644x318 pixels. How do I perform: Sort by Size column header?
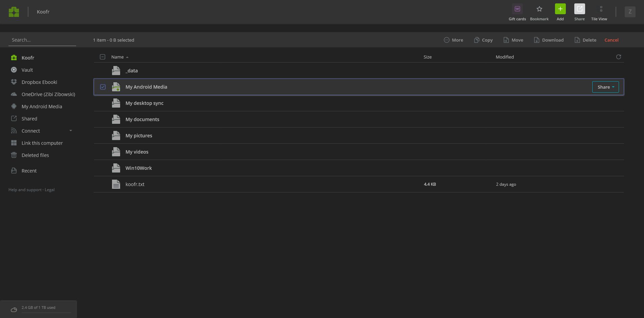coord(427,57)
